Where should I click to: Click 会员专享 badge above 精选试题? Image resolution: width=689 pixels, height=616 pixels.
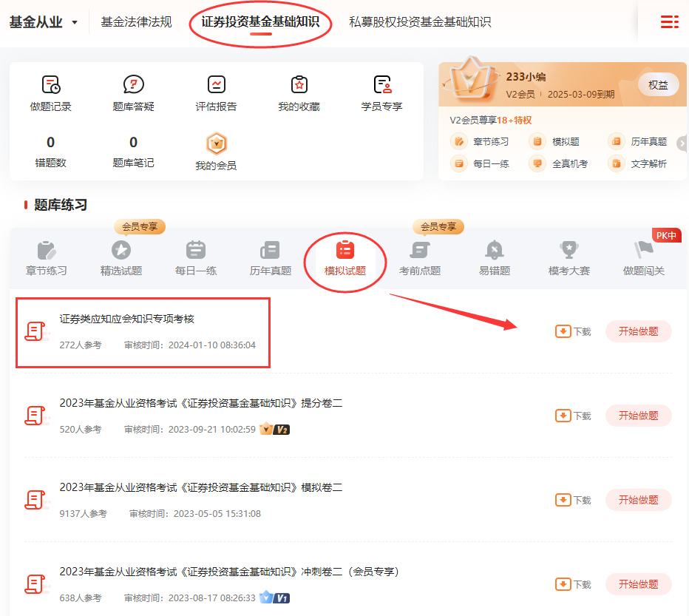tap(140, 227)
